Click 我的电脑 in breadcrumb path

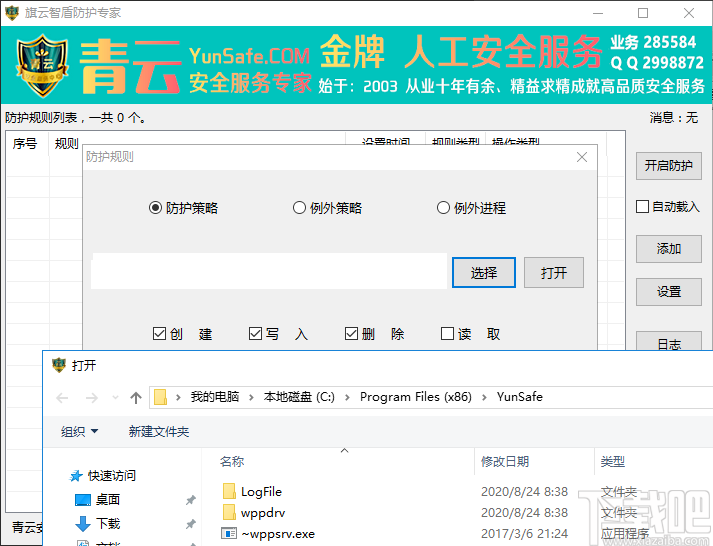[215, 397]
